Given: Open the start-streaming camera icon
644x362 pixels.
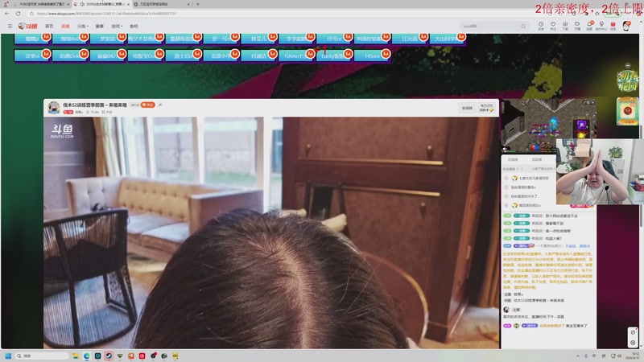Looking at the screenshot, I should tap(577, 26).
